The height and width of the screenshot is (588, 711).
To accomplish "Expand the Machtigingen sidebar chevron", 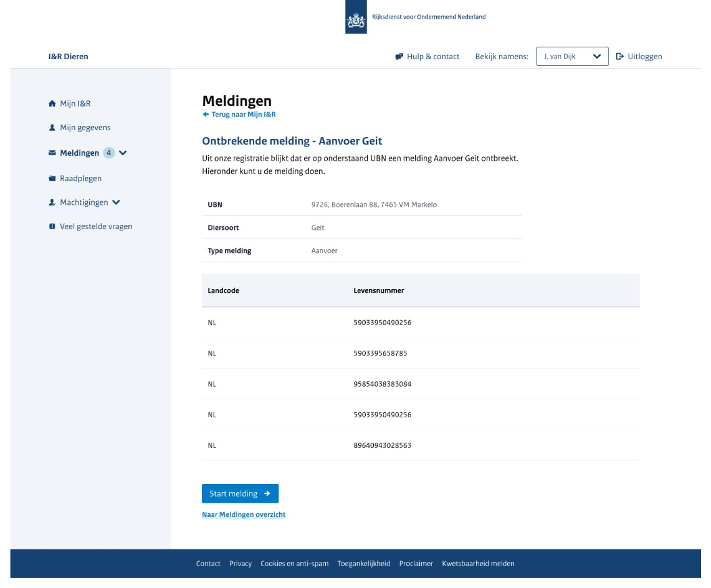I will [x=116, y=202].
